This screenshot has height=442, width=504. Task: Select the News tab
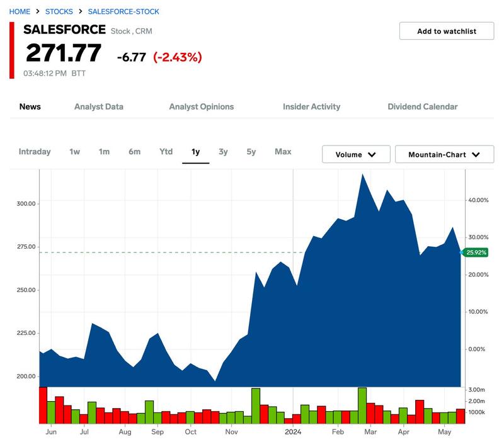point(30,106)
